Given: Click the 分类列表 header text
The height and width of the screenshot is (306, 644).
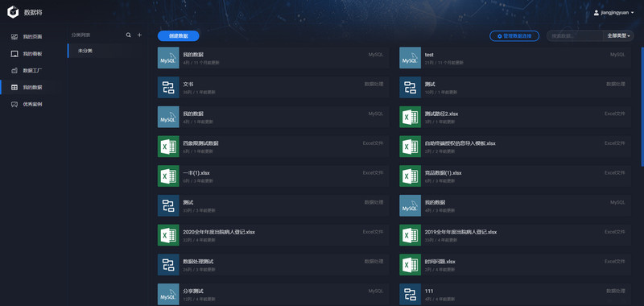Looking at the screenshot, I should click(x=80, y=35).
